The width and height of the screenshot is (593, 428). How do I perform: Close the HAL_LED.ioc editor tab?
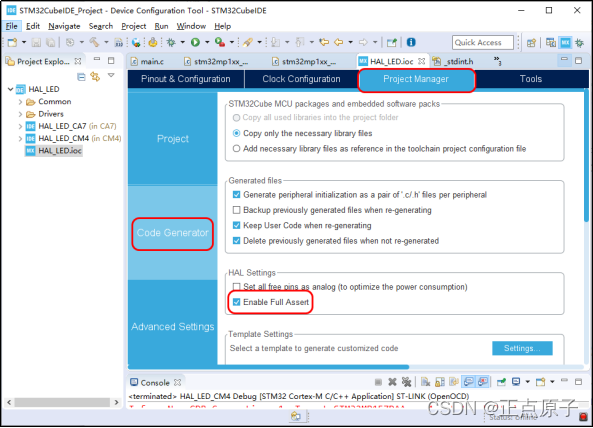422,61
